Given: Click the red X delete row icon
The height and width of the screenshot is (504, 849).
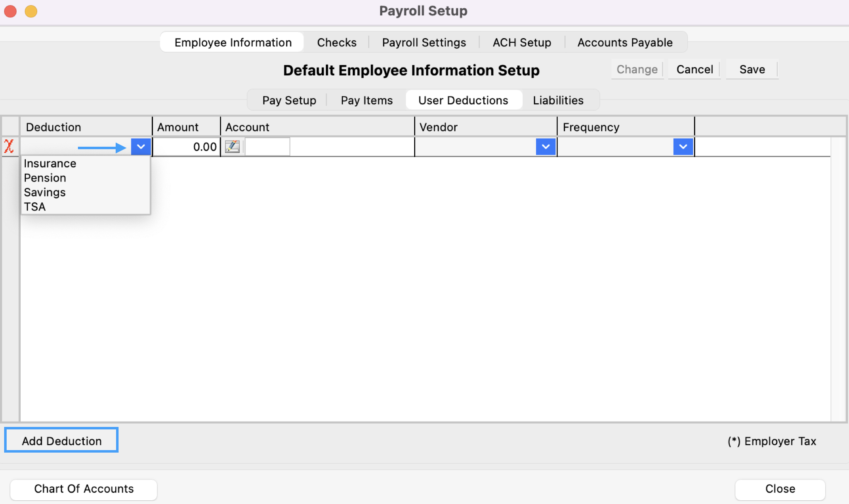Looking at the screenshot, I should click(9, 146).
